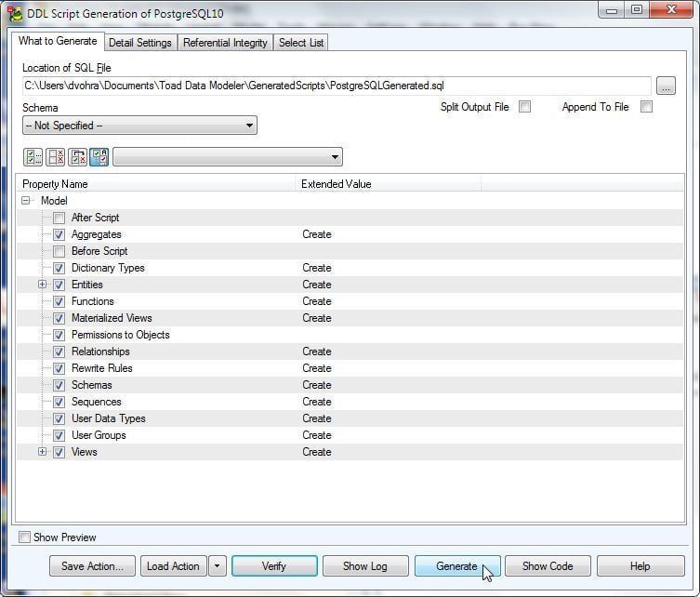The height and width of the screenshot is (597, 700).
Task: Click the Generate button
Action: pos(456,566)
